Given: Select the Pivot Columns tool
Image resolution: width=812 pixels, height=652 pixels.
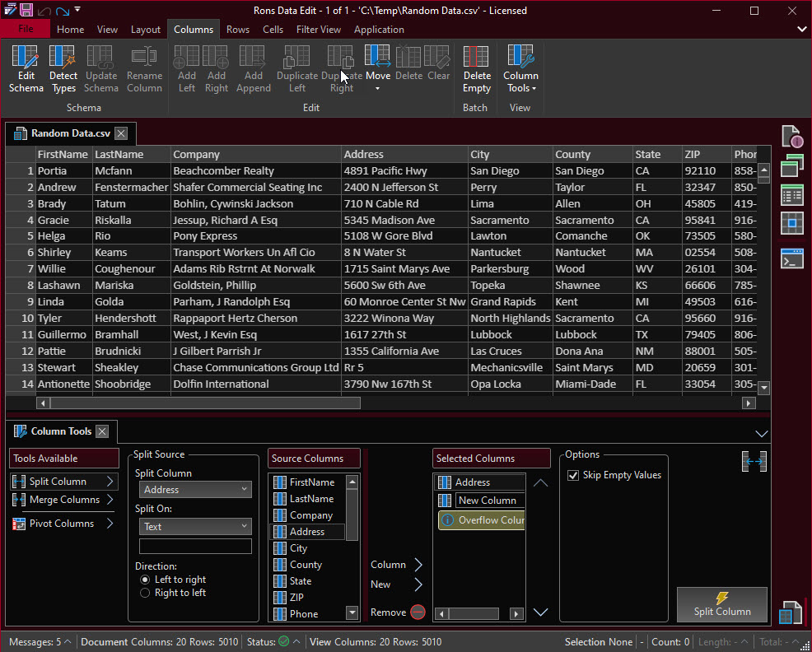Looking at the screenshot, I should [62, 524].
